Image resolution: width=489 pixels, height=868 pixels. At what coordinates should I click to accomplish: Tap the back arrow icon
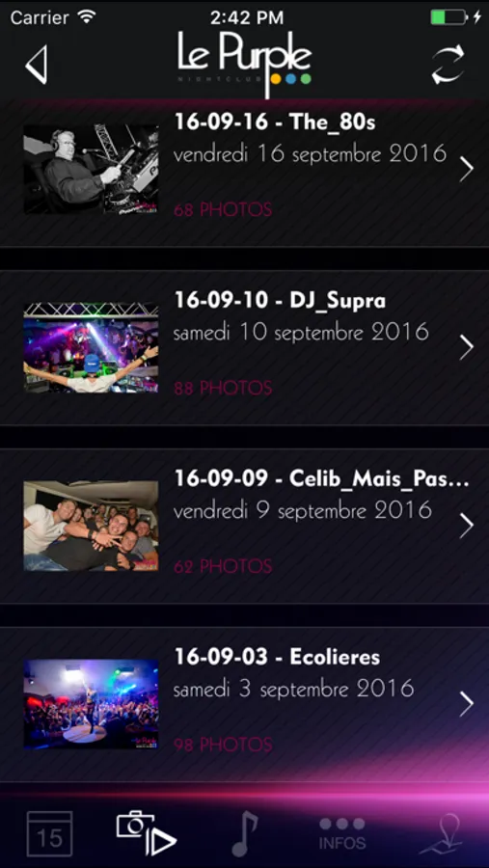pyautogui.click(x=36, y=65)
